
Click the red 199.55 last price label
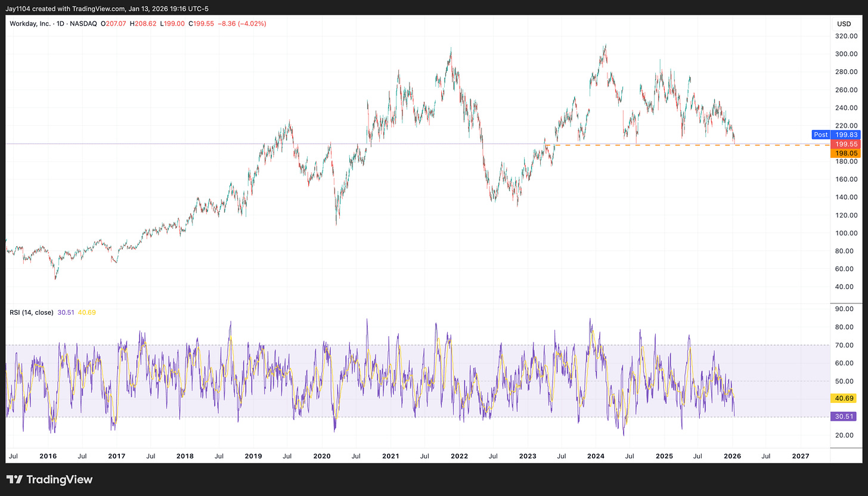846,144
